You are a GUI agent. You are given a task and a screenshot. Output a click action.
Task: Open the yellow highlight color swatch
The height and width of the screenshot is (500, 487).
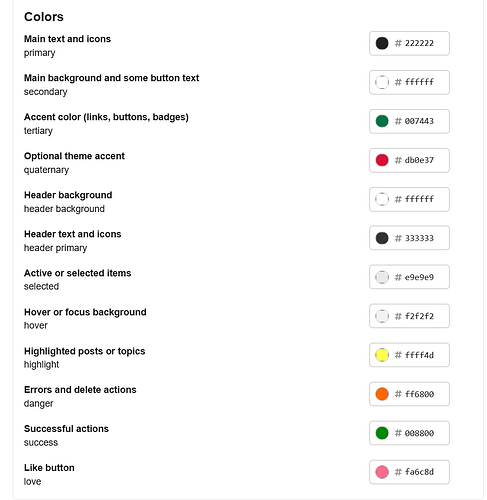[x=382, y=355]
